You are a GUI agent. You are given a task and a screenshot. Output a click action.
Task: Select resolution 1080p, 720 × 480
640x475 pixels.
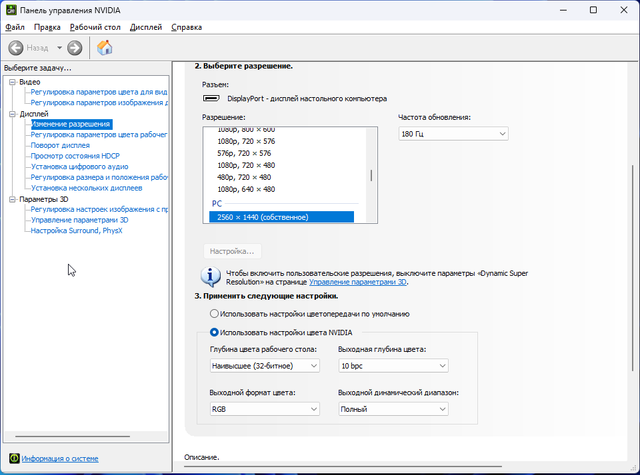pyautogui.click(x=246, y=165)
